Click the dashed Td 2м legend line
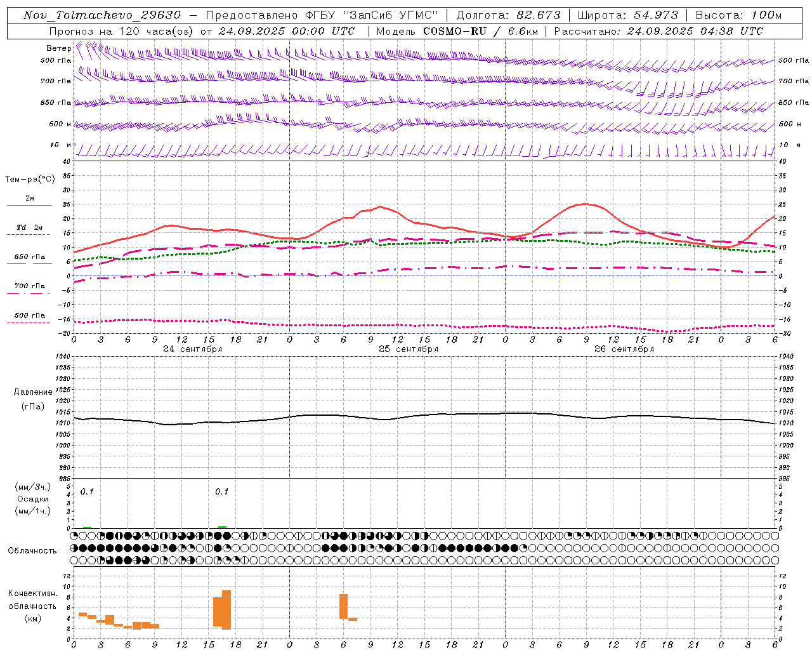The width and height of the screenshot is (812, 650). [x=29, y=235]
